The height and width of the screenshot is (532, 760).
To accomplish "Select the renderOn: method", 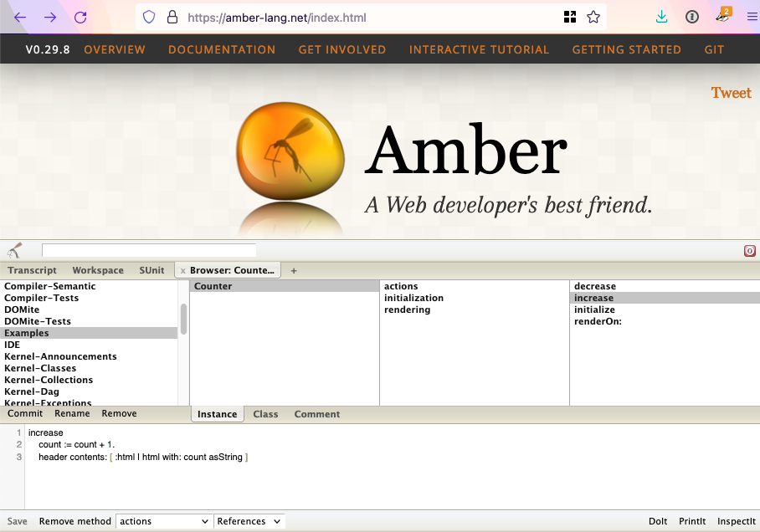I will [x=665, y=321].
